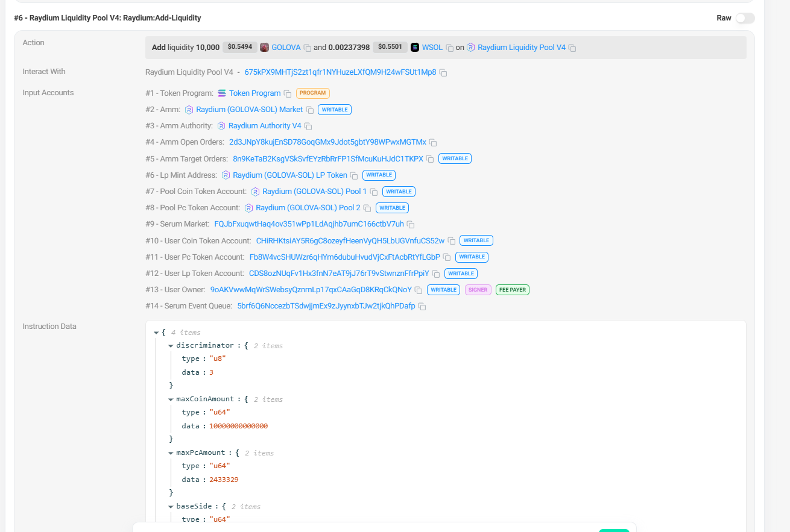Copy the WSOL token address

tap(450, 48)
